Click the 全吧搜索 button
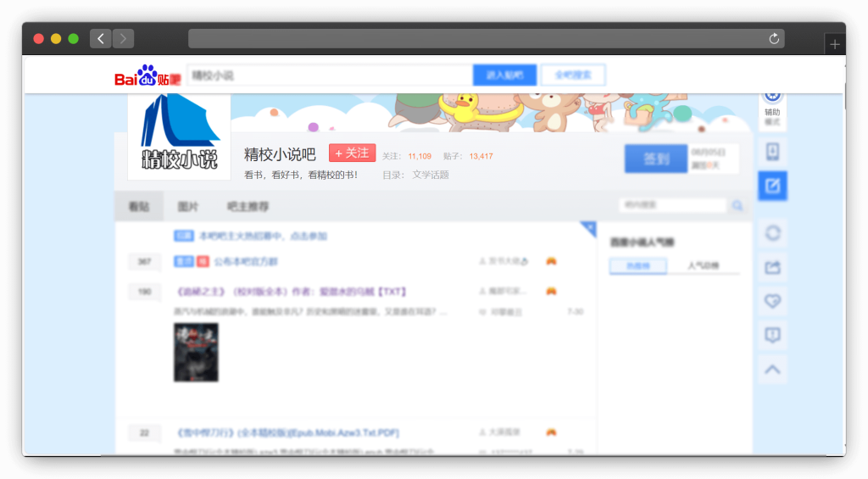Image resolution: width=868 pixels, height=479 pixels. (573, 75)
